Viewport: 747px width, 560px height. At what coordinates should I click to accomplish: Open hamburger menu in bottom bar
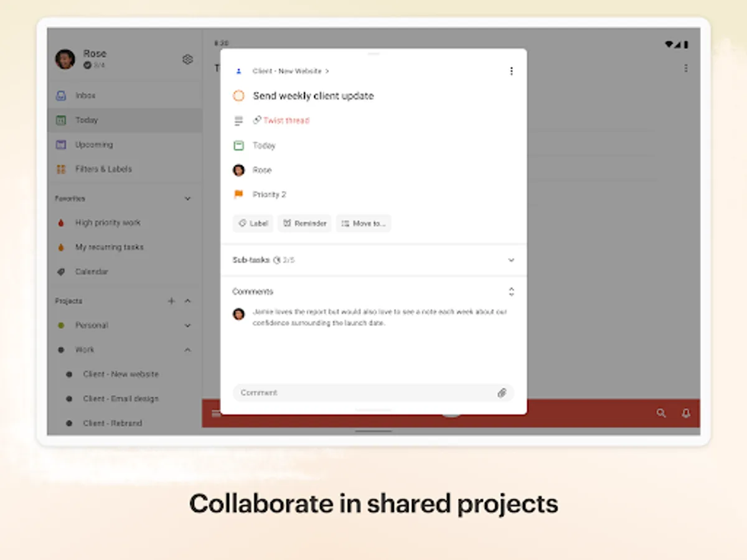coord(216,413)
